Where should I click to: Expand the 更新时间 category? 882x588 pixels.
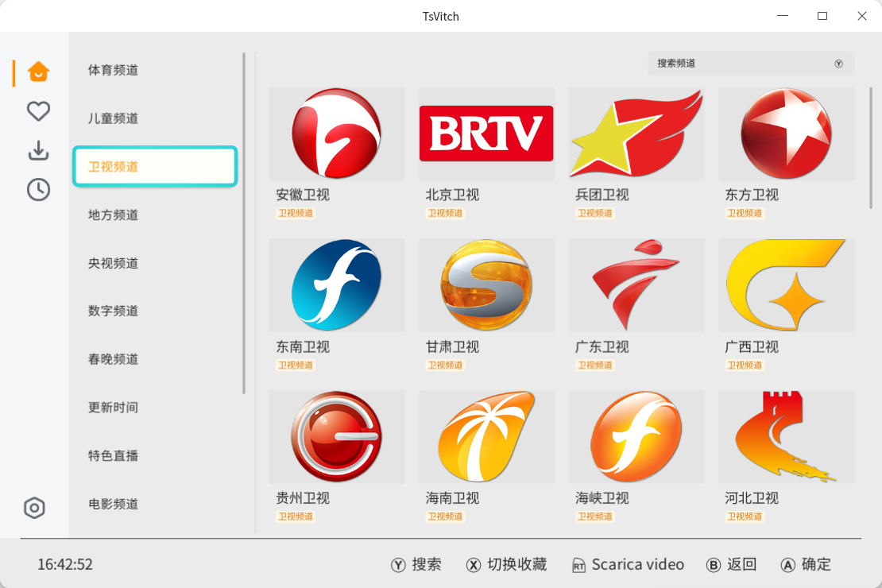coord(112,408)
